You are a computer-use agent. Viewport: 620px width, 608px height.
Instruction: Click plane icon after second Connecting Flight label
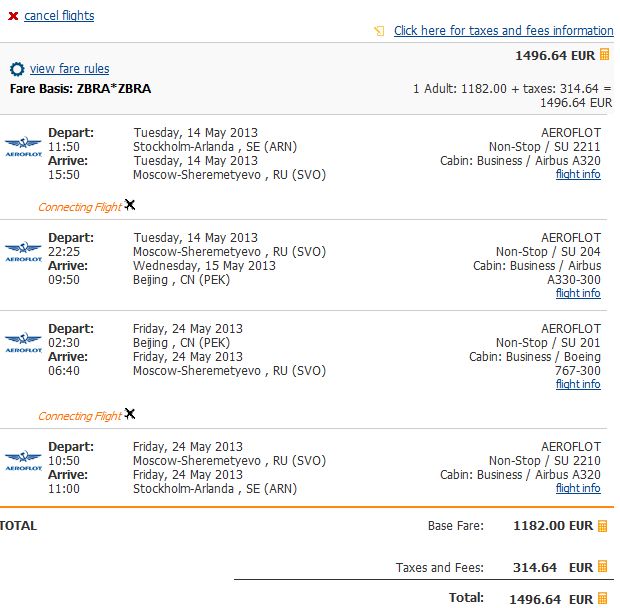(130, 414)
